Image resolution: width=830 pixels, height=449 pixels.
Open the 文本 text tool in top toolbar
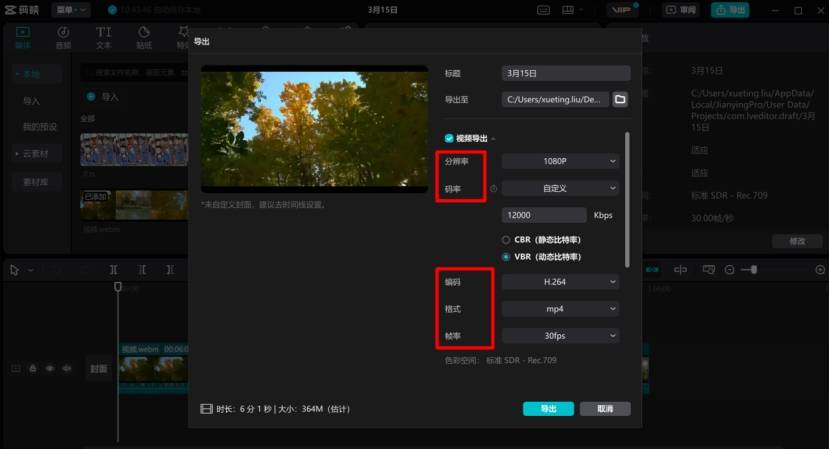104,37
